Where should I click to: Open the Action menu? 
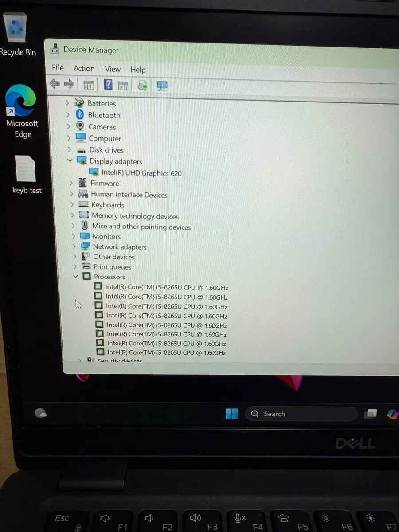click(x=84, y=68)
